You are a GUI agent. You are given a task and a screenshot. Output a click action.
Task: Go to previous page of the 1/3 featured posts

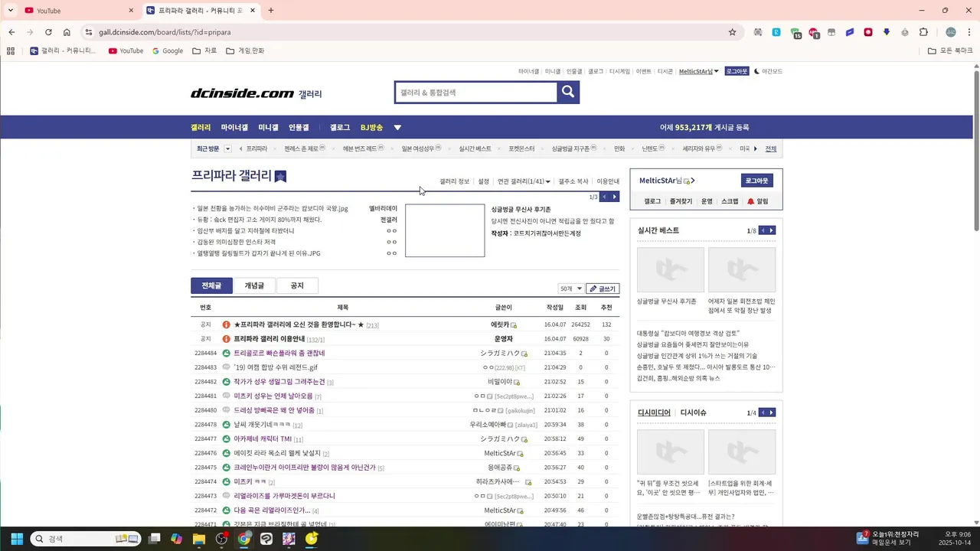[604, 197]
